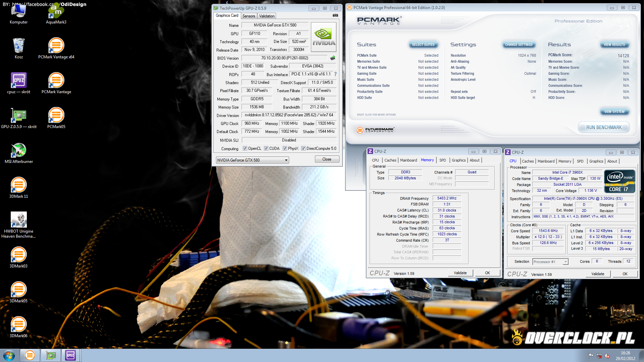Viewport: 644px width, 362px height.
Task: Open HWBOT Unigine Heaven Benchmark icon
Action: point(18,225)
